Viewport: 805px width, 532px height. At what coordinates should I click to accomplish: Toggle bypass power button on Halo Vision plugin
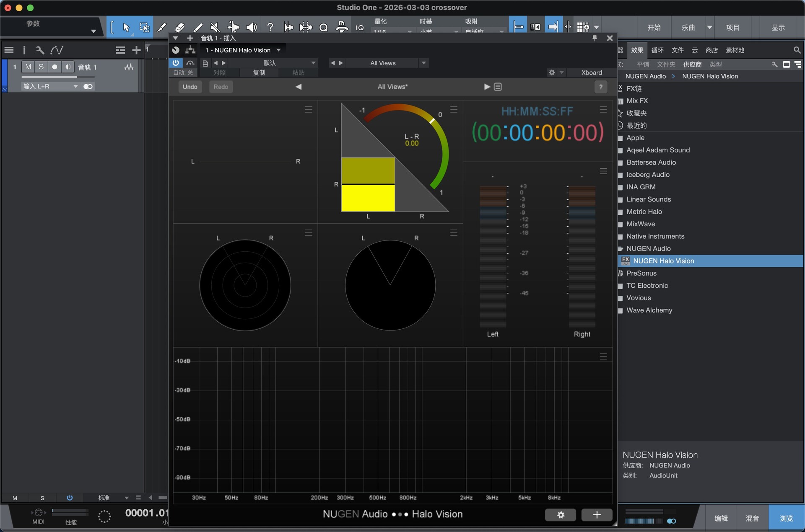click(x=176, y=63)
